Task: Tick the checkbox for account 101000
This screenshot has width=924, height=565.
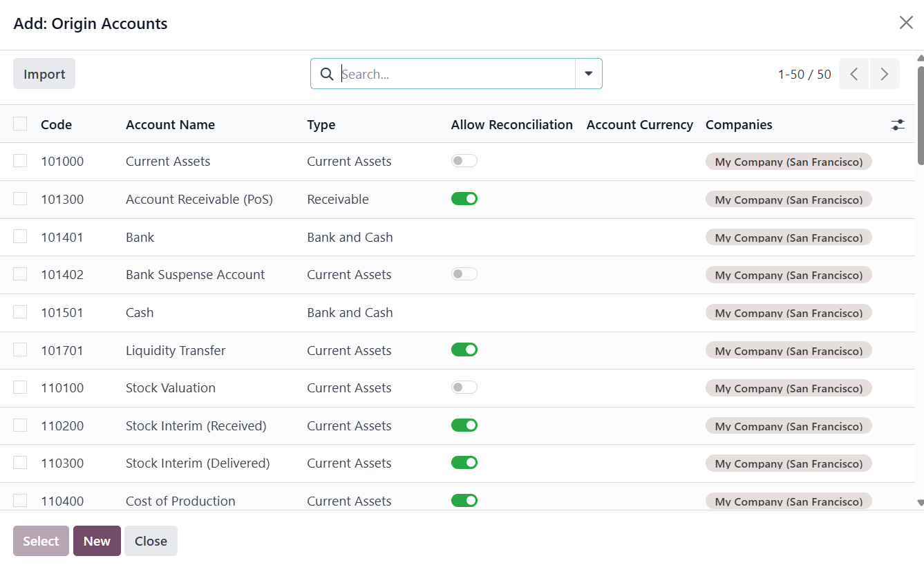Action: (20, 161)
